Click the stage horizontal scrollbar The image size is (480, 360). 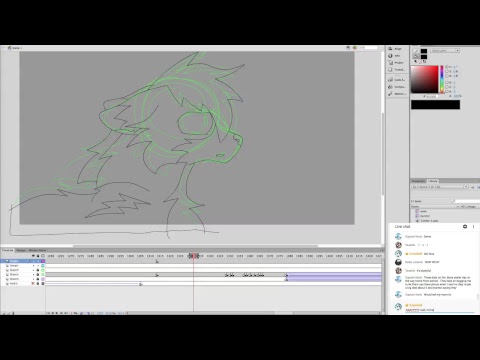point(195,246)
